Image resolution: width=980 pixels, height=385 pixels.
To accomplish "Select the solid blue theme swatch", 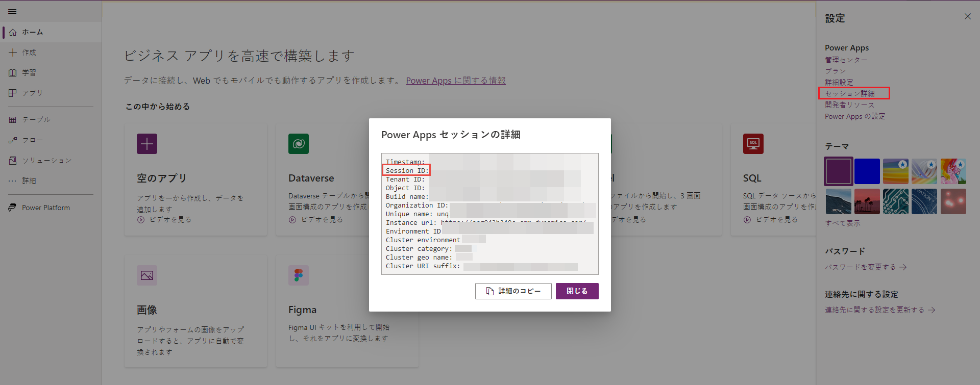I will click(x=867, y=171).
